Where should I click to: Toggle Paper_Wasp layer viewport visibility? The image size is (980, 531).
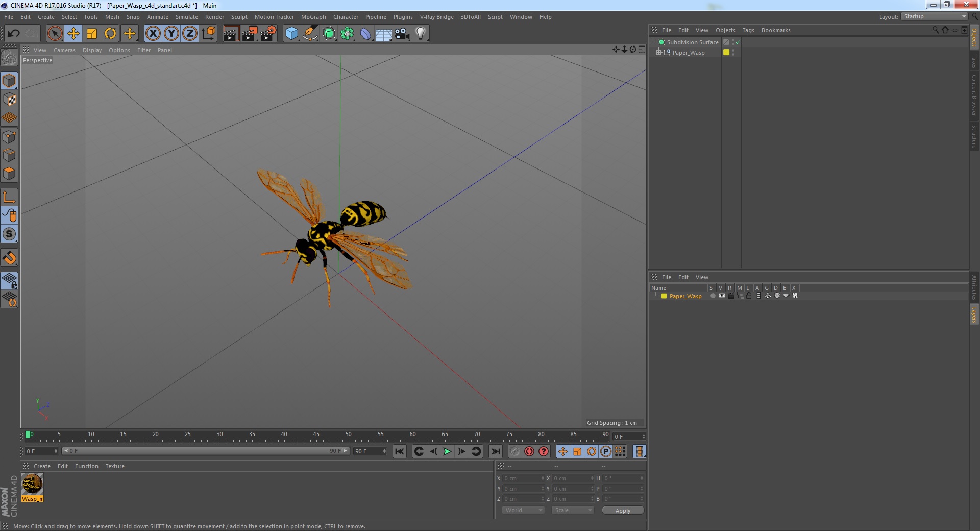click(x=722, y=296)
